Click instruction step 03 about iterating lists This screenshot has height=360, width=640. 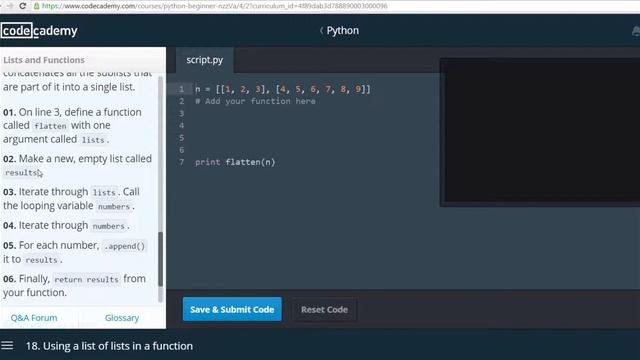[x=71, y=199]
